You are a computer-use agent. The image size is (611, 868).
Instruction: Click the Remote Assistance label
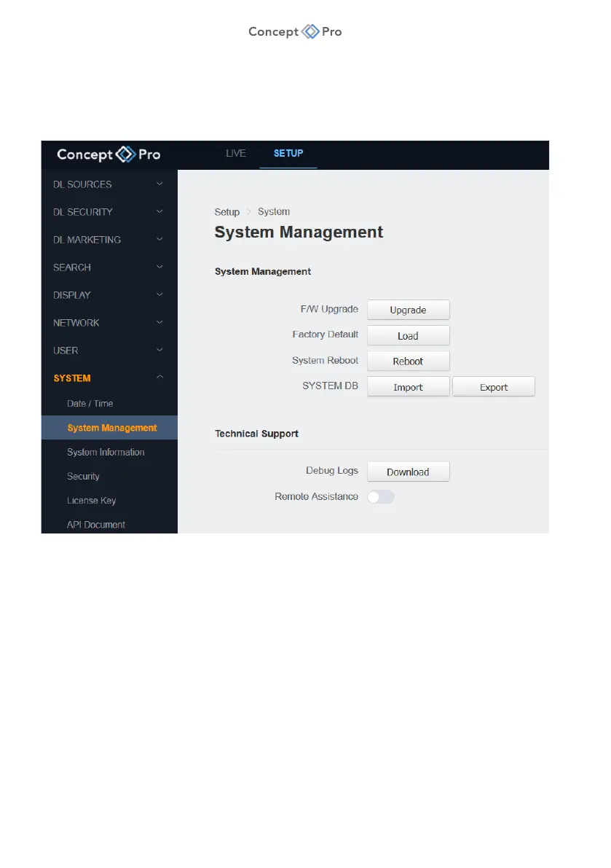(x=316, y=496)
